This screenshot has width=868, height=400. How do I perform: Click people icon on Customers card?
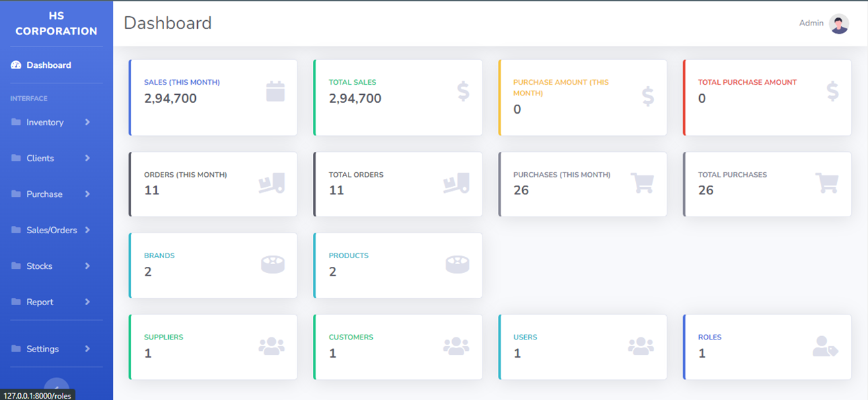tap(456, 346)
